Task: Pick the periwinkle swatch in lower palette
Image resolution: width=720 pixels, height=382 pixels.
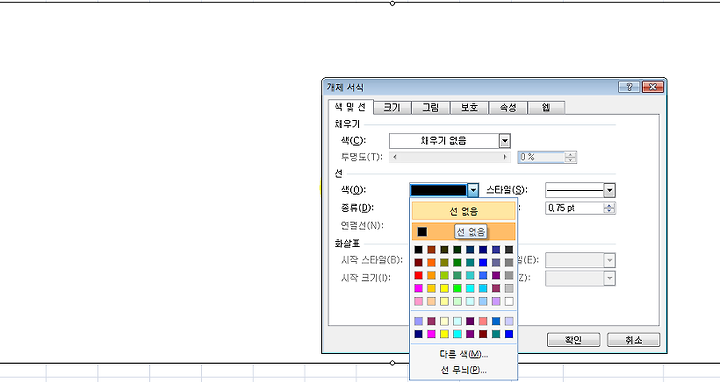Action: click(x=418, y=321)
